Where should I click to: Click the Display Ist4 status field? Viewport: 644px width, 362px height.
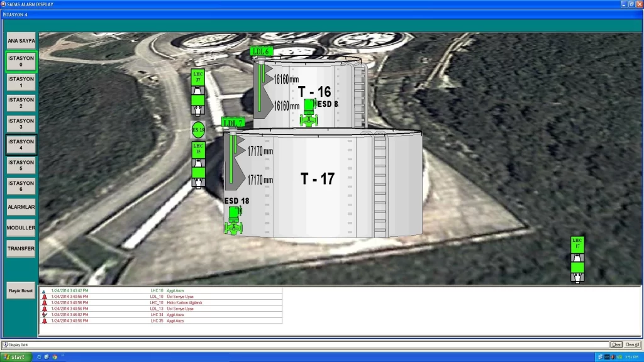305,344
